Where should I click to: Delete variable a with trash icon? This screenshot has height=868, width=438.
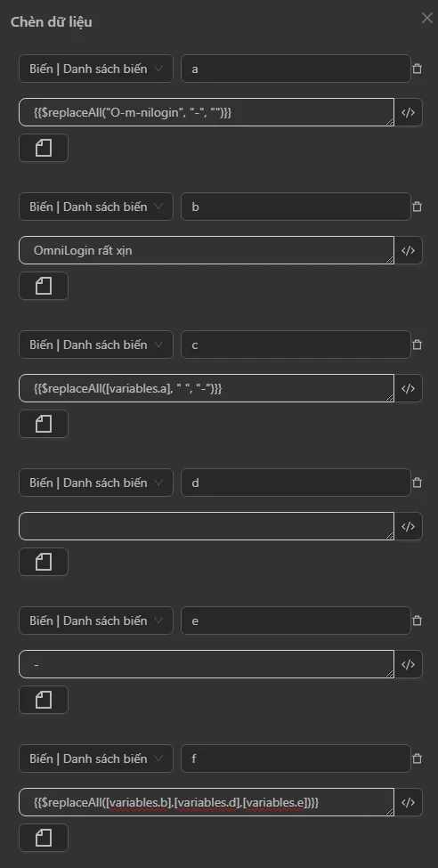coord(417,69)
